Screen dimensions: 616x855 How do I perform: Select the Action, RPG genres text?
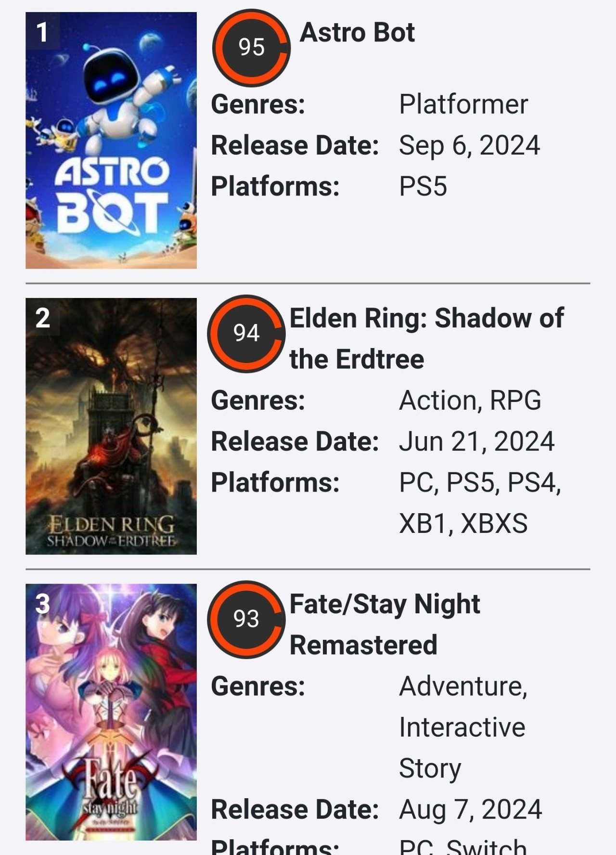[x=470, y=401]
